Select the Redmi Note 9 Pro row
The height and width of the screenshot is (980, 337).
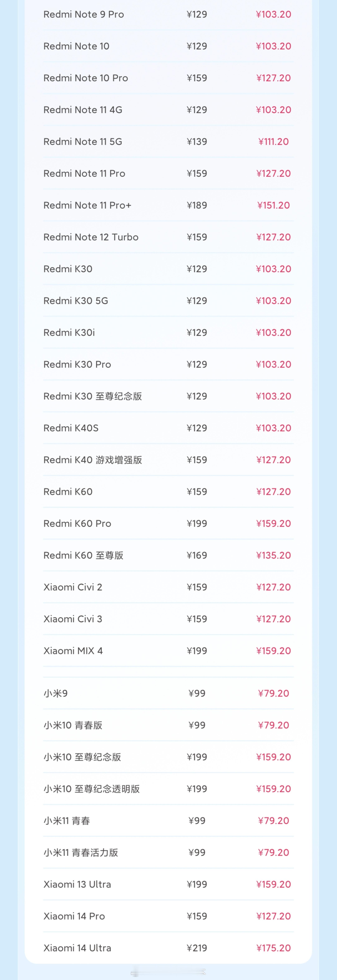pos(168,15)
